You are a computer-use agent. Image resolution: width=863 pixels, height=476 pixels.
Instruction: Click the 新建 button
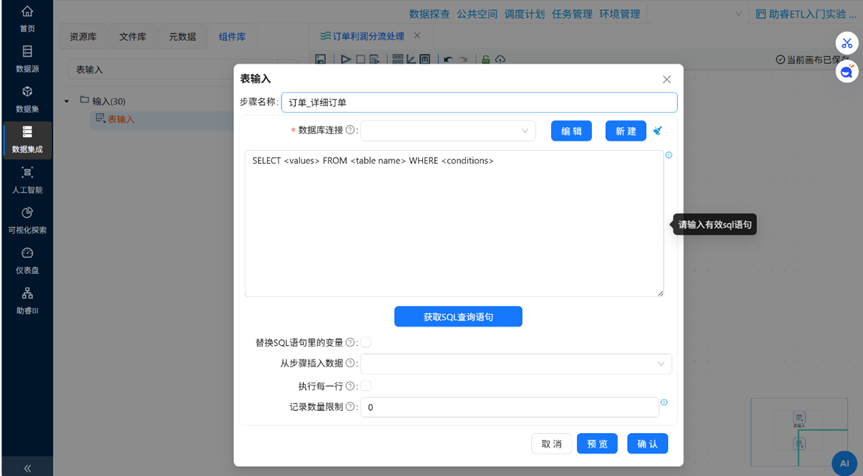point(626,131)
